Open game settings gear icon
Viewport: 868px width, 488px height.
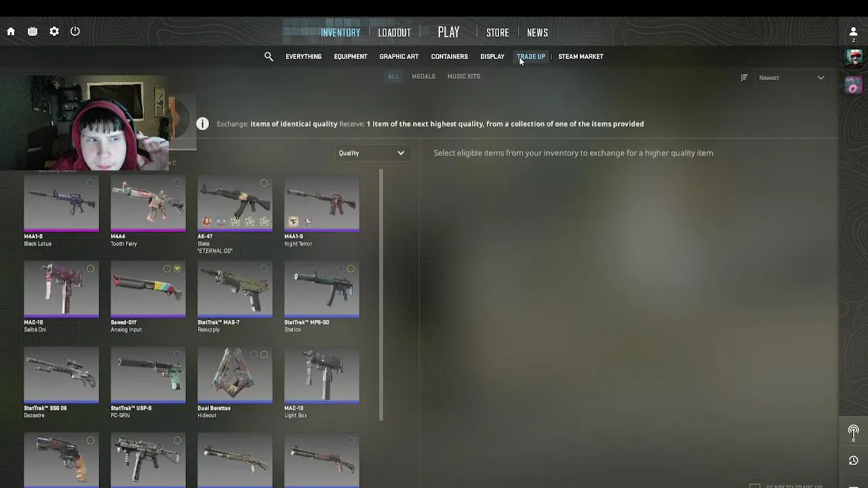coord(54,31)
